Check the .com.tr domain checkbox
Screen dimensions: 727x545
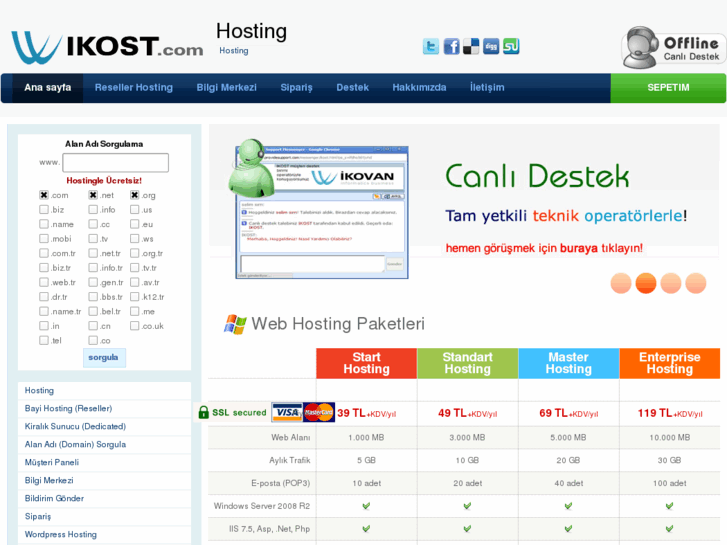44,253
